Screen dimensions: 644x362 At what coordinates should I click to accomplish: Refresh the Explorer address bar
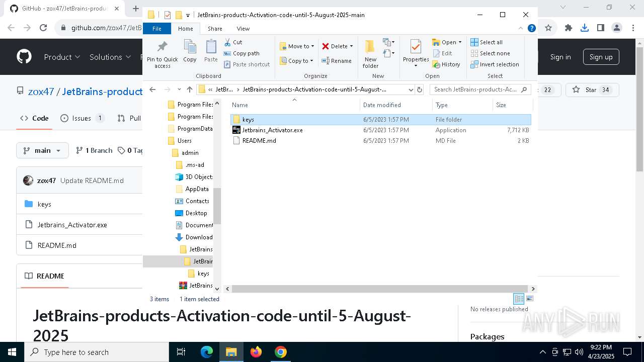click(x=420, y=89)
